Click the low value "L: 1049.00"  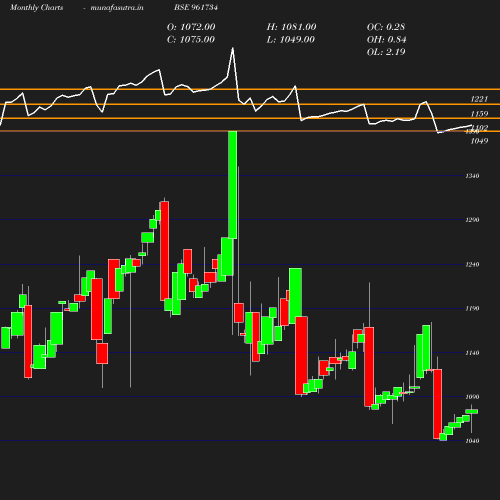coord(291,40)
